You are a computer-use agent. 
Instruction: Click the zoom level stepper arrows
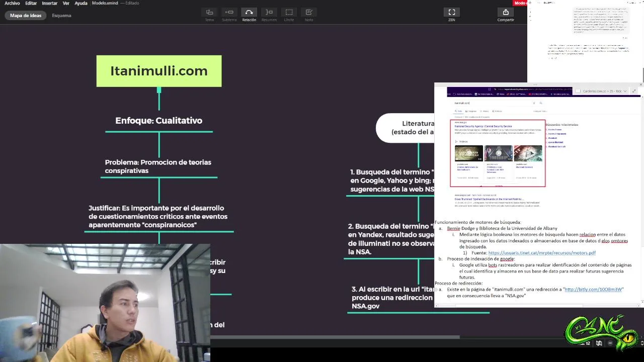(641, 343)
